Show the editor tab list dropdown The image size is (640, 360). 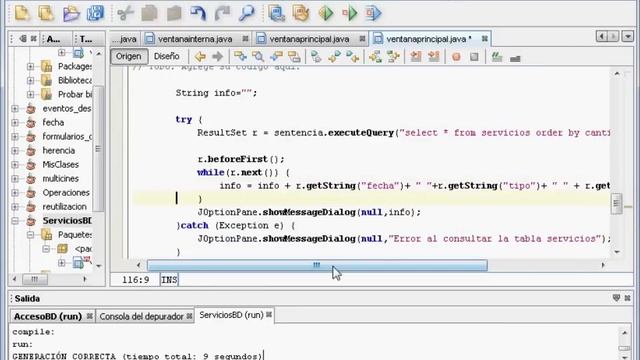coord(627,37)
